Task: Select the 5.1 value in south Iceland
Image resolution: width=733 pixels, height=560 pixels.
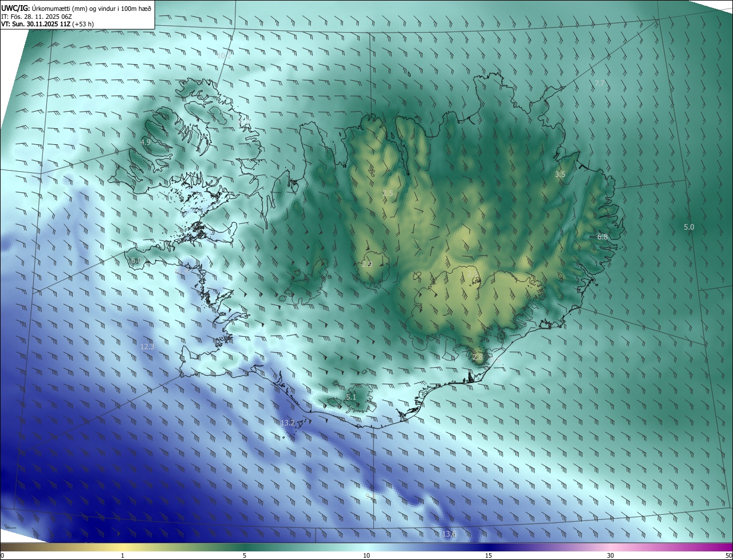Action: coord(351,397)
